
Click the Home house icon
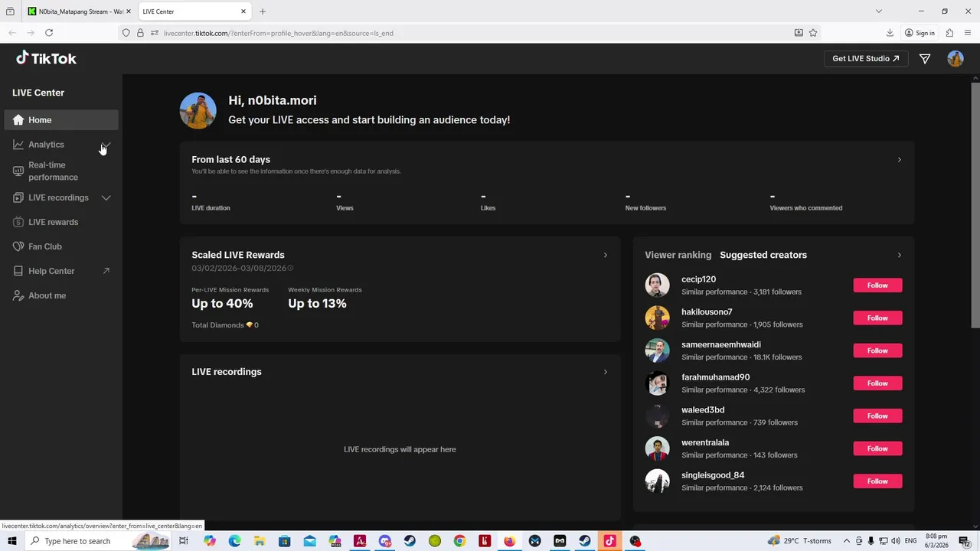pyautogui.click(x=18, y=120)
